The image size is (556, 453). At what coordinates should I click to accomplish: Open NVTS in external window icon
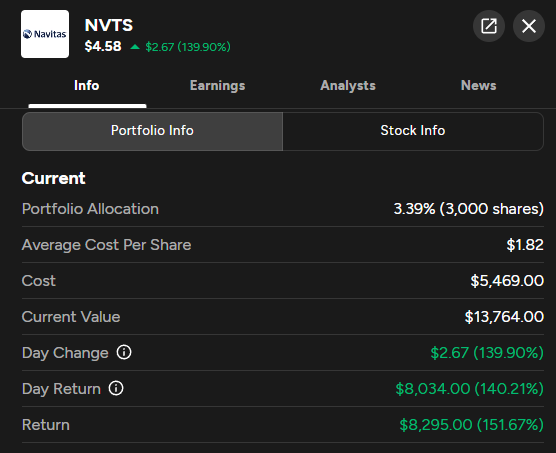pos(489,26)
